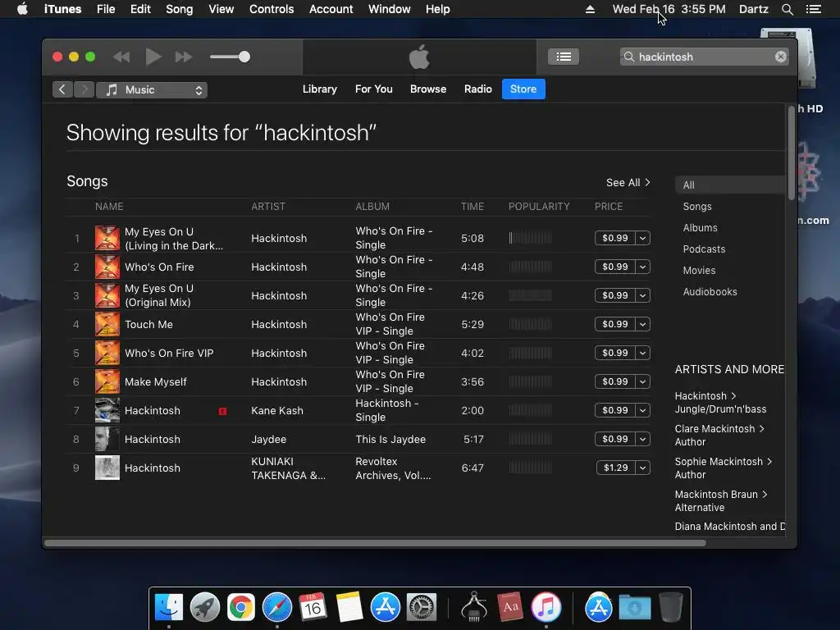840x630 pixels.
Task: Switch to the For You tab
Action: 373,89
